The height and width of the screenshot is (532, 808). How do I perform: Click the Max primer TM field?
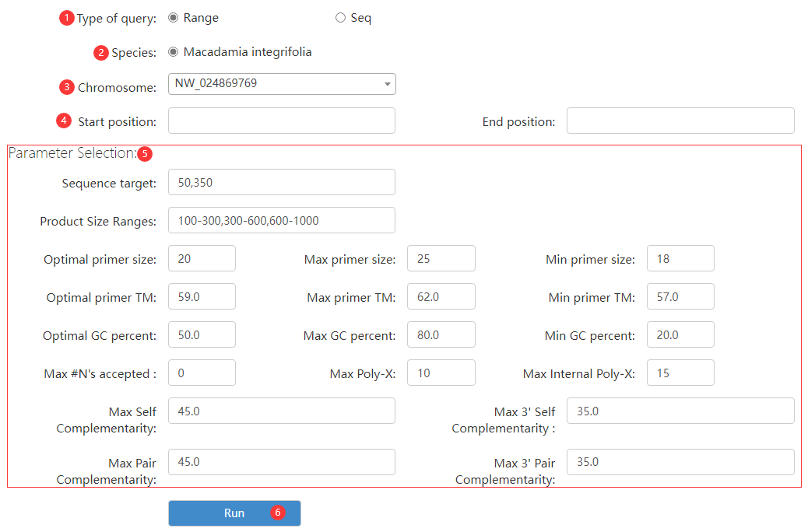pyautogui.click(x=441, y=296)
